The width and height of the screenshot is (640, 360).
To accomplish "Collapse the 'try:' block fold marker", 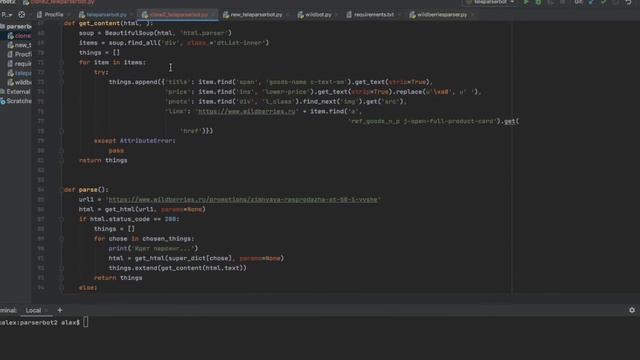I will pos(61,72).
